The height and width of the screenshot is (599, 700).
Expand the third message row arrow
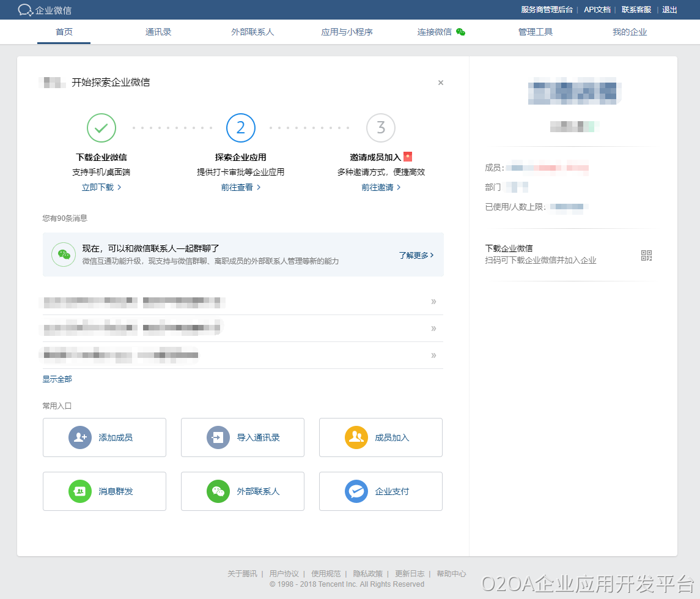pos(433,355)
